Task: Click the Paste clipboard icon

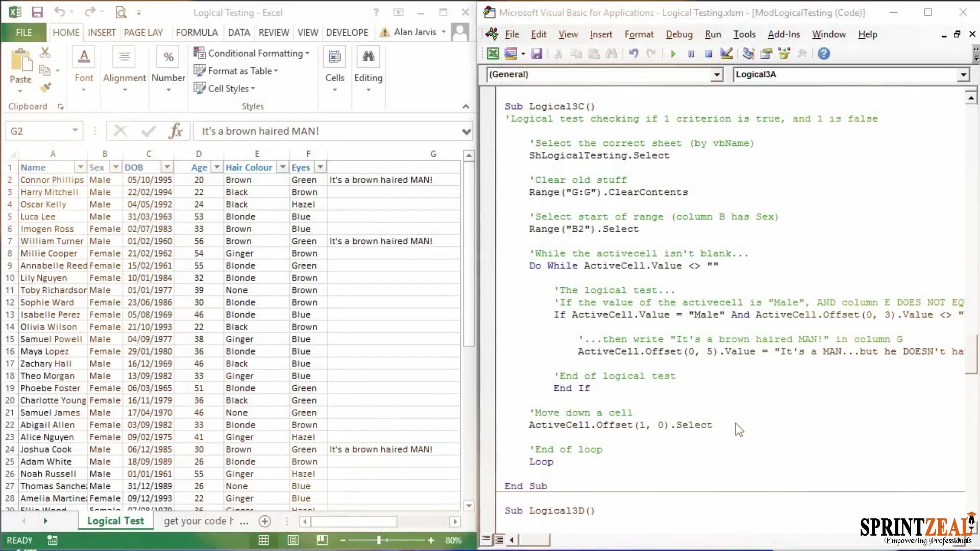Action: [20, 61]
